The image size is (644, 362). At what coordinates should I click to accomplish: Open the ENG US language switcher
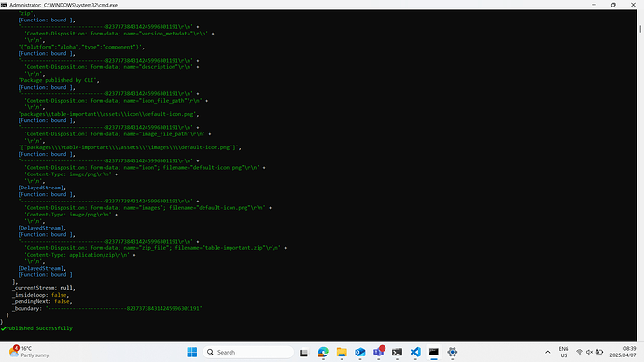point(564,352)
